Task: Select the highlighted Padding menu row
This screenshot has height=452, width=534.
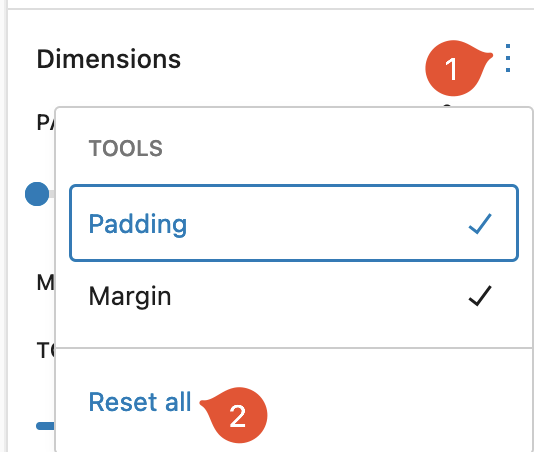Action: click(294, 223)
